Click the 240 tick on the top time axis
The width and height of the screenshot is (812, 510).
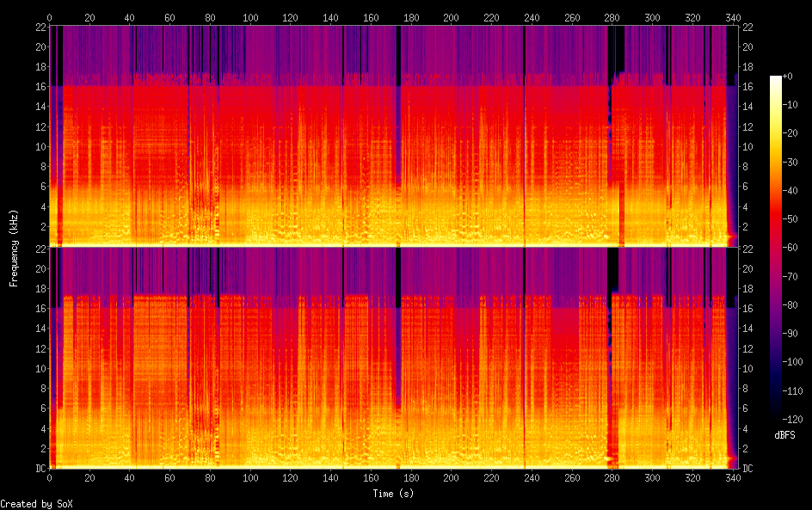click(532, 17)
